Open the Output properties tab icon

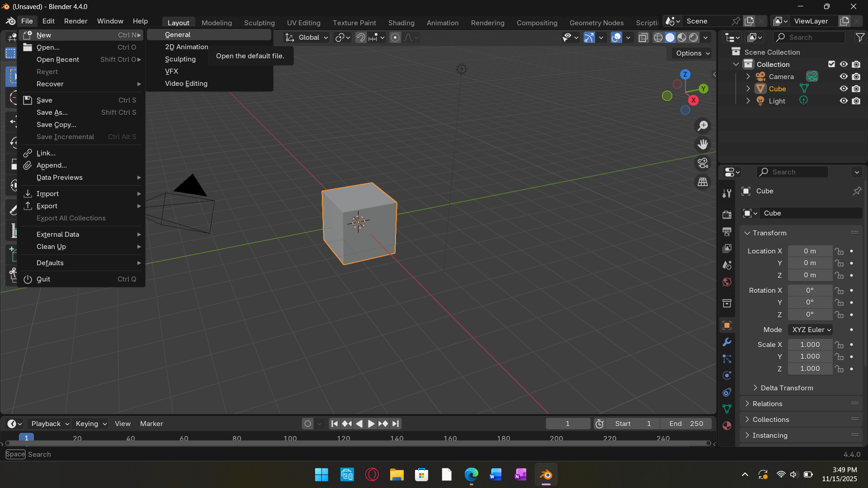(x=727, y=231)
